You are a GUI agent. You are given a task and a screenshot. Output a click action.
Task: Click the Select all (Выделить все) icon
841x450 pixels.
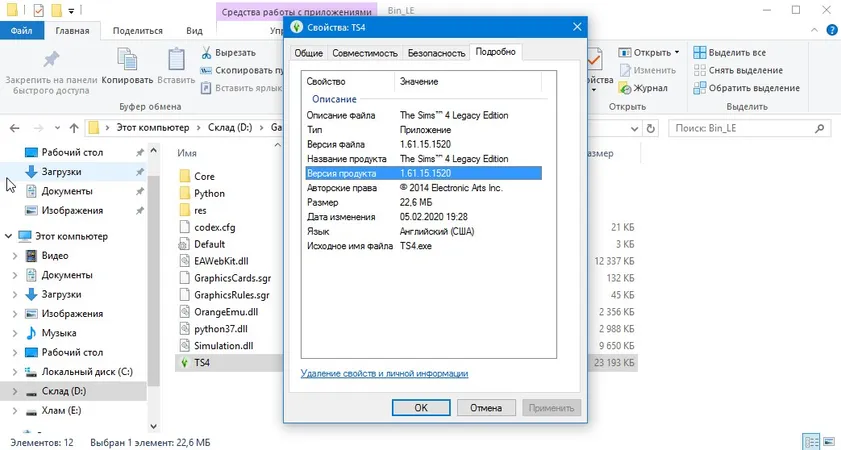(699, 53)
